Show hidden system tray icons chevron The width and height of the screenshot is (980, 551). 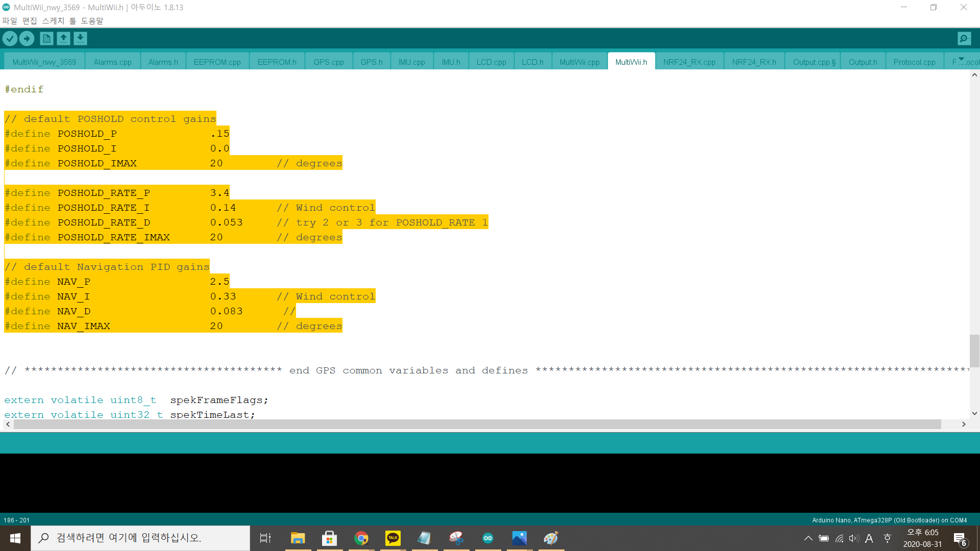(808, 538)
